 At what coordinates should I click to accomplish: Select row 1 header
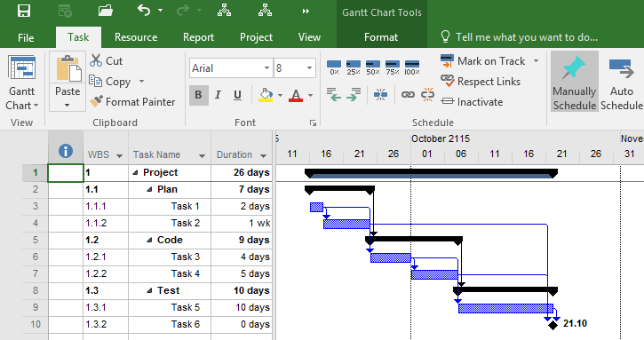36,173
